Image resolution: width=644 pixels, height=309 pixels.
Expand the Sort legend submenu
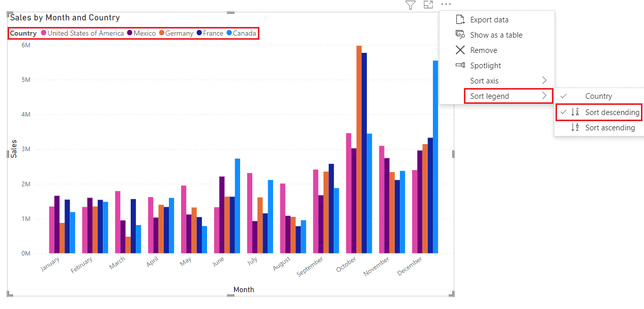489,96
